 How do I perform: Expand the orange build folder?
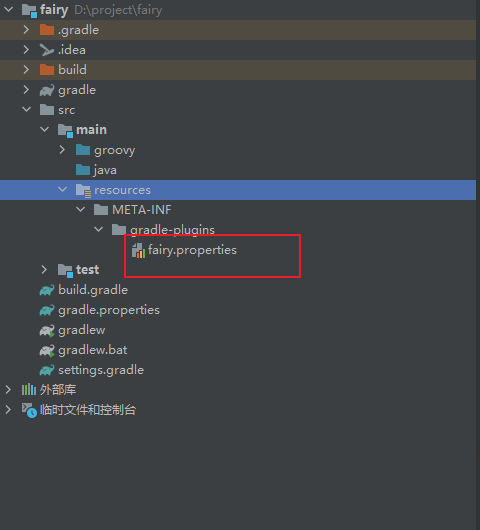[x=26, y=70]
